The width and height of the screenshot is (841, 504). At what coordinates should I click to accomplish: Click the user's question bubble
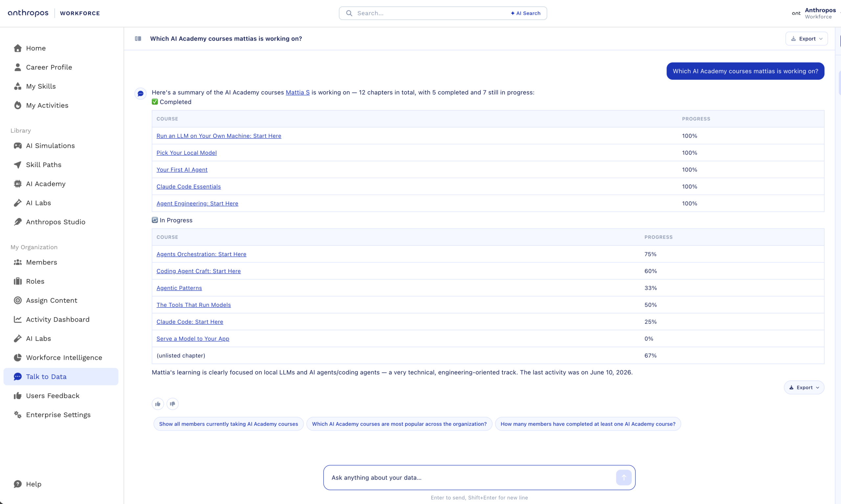coord(745,71)
